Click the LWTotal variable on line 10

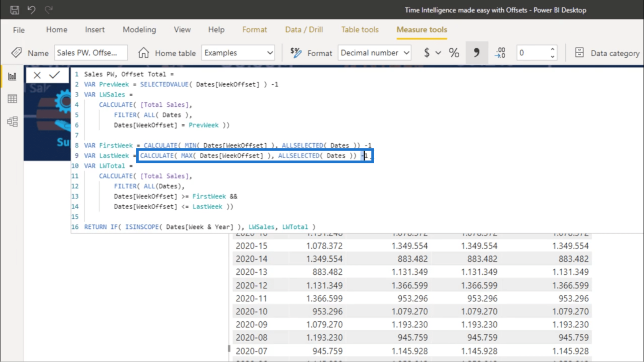pos(112,165)
